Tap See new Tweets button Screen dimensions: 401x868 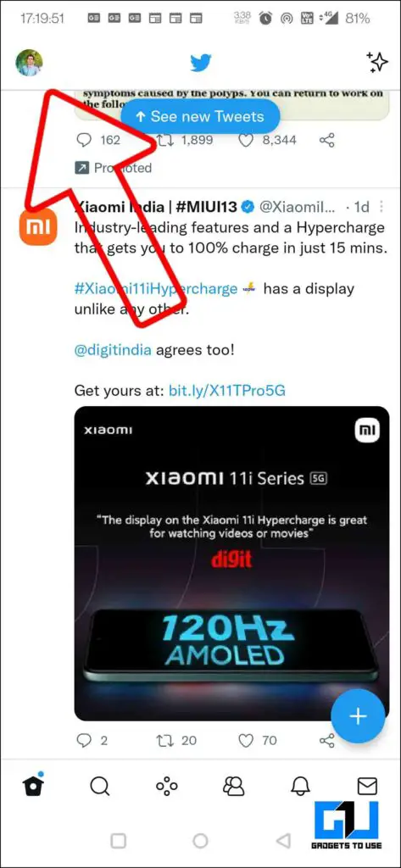200,116
